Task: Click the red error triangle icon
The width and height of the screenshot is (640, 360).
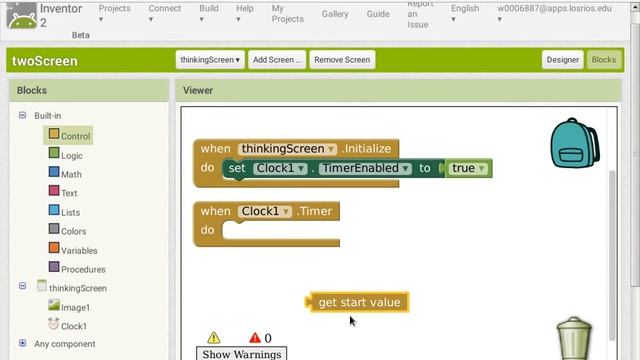Action: coord(255,338)
